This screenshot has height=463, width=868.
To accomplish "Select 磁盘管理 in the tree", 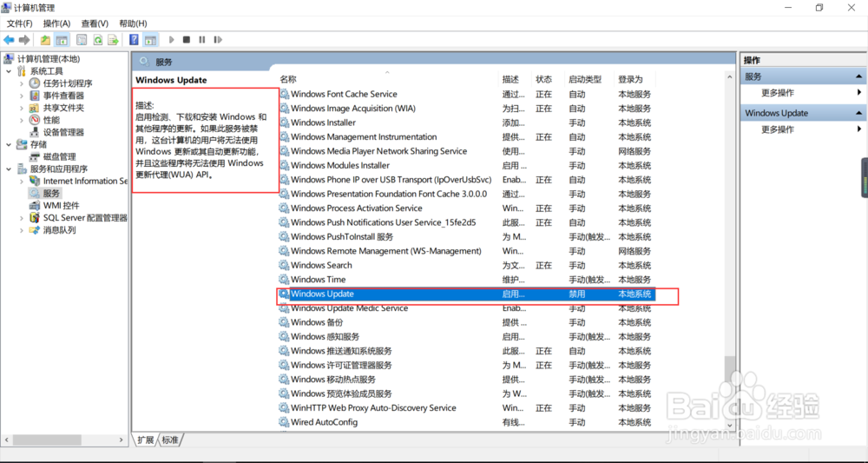I will coord(60,156).
